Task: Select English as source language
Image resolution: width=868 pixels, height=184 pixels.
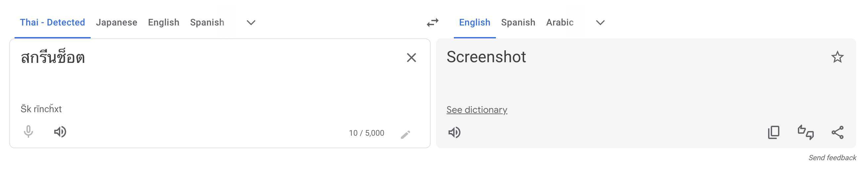Action: pos(163,23)
